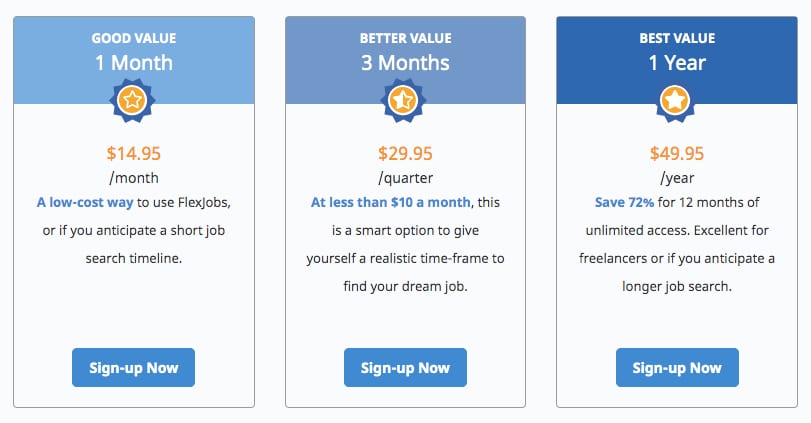The height and width of the screenshot is (423, 811).
Task: Sign up for the 1 Year plan
Action: tap(677, 368)
